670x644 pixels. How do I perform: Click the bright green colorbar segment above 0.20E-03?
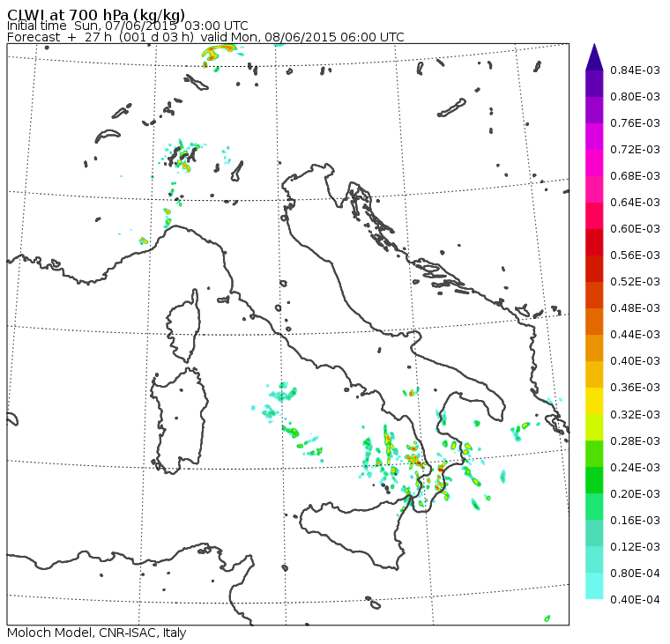[594, 480]
